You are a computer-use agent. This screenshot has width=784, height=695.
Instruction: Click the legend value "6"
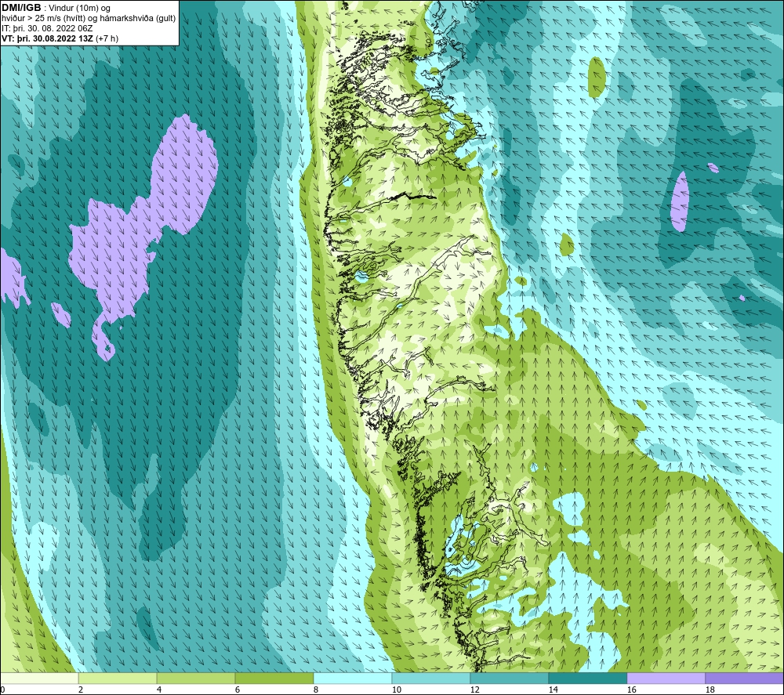point(238,690)
